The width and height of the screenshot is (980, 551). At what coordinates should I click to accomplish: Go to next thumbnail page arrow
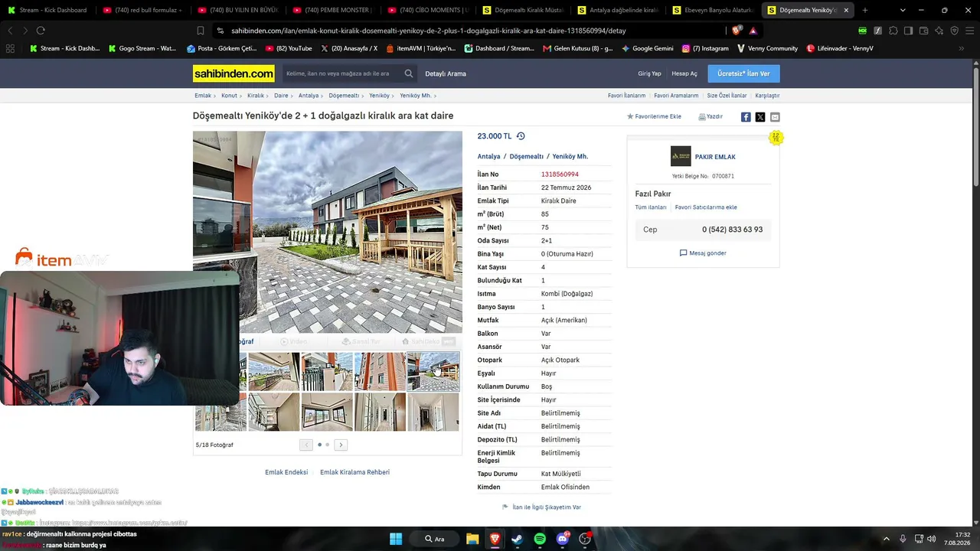coord(341,445)
